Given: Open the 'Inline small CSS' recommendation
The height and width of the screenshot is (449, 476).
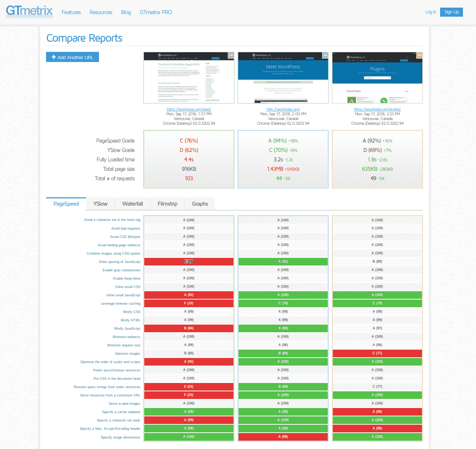Looking at the screenshot, I should click(x=128, y=287).
